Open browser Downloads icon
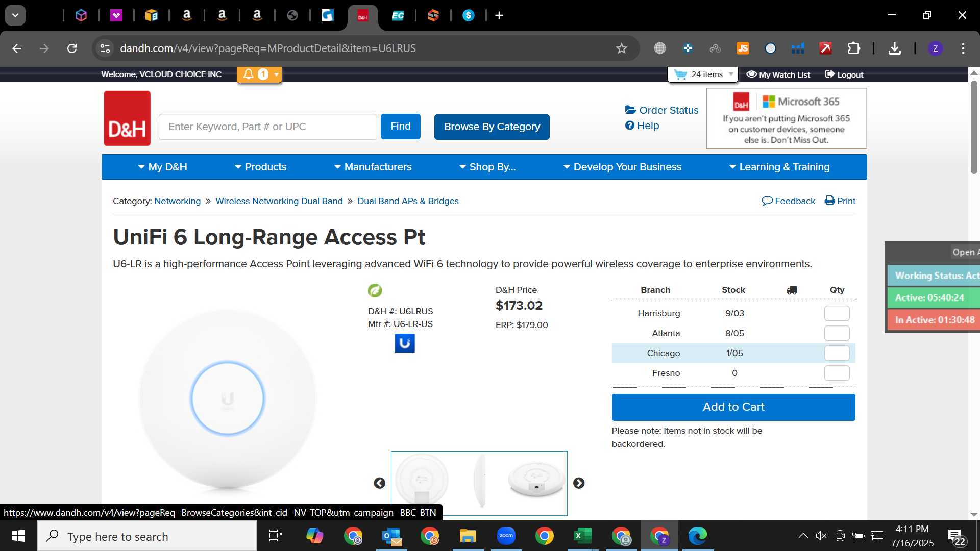 coord(894,48)
